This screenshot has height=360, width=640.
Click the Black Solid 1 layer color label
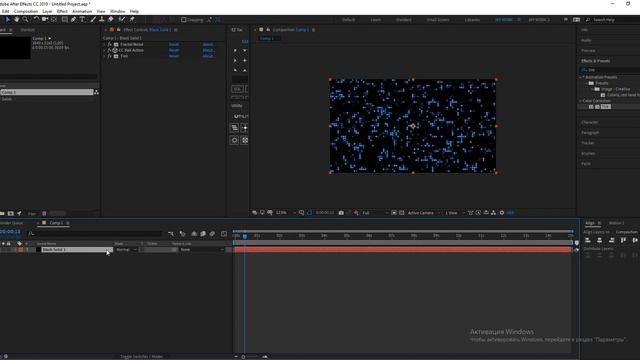click(x=21, y=249)
